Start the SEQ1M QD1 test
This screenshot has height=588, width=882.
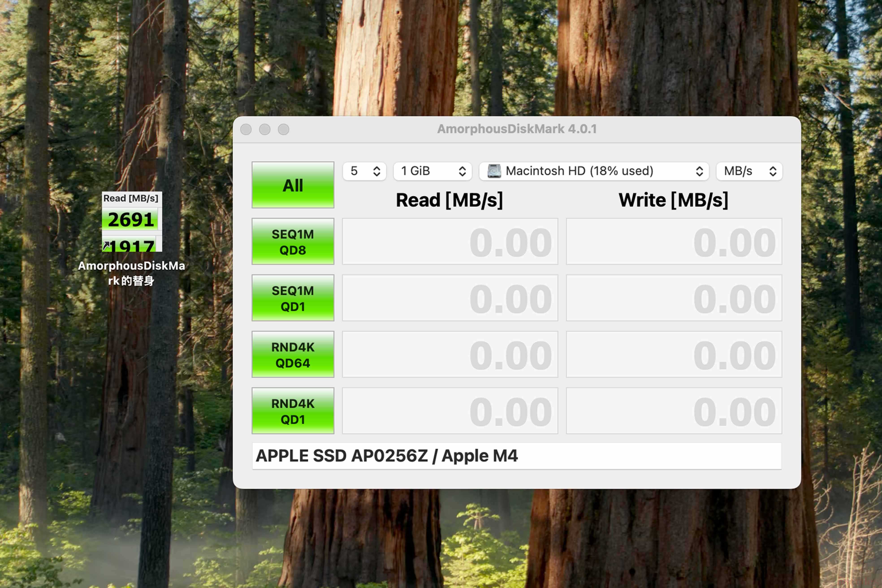point(292,298)
